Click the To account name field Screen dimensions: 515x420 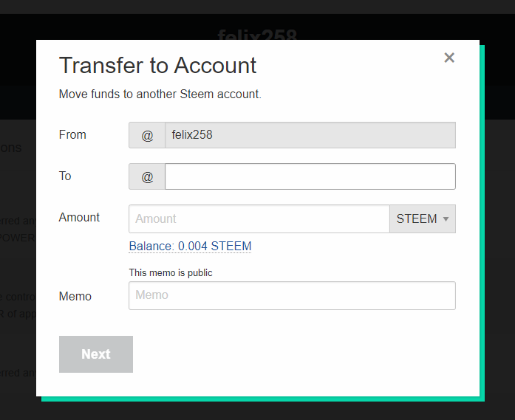(310, 176)
